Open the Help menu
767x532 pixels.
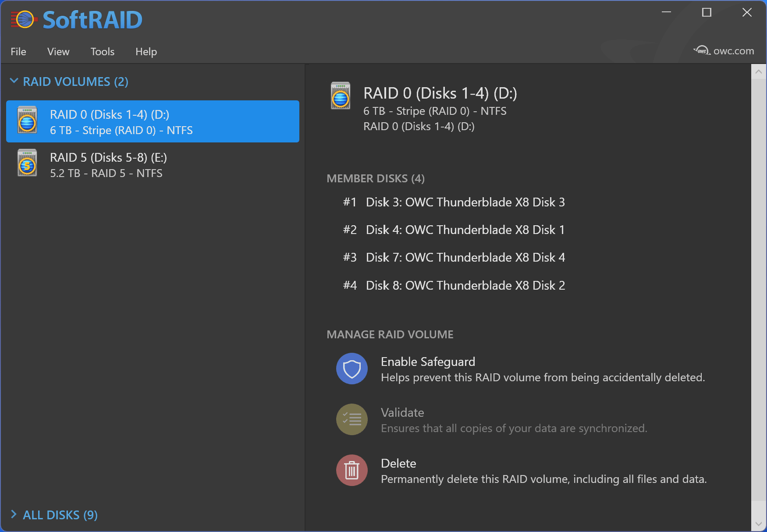click(x=146, y=52)
